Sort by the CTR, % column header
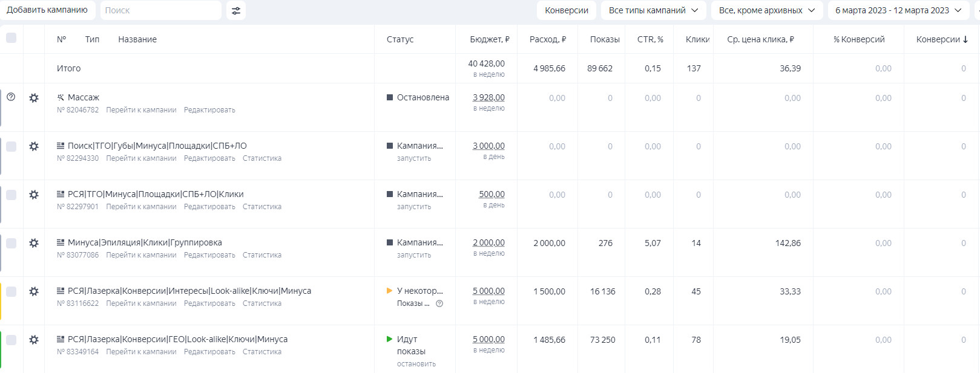The image size is (980, 373). coord(650,39)
